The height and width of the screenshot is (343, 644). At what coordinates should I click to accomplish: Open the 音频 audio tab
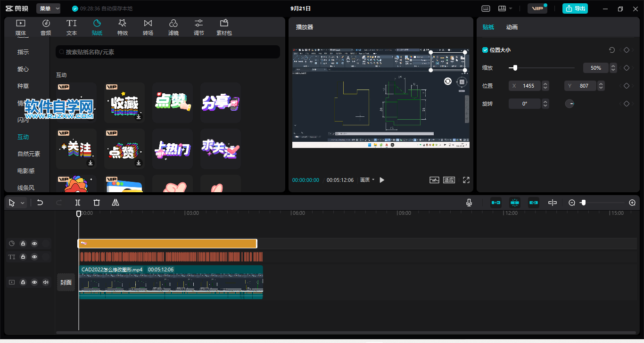coord(46,27)
